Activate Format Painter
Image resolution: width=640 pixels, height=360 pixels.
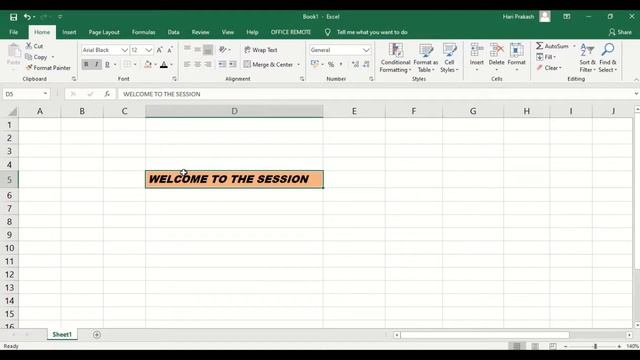(48, 68)
